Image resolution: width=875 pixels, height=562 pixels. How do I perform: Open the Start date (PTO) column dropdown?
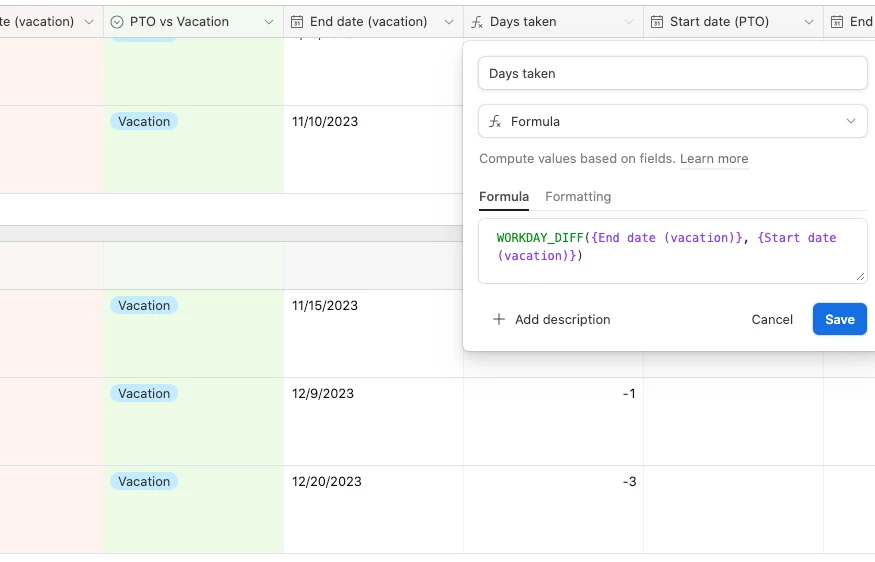(809, 22)
